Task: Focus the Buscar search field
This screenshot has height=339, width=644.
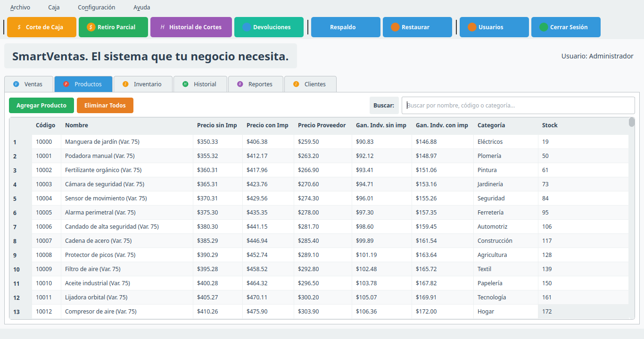Action: click(518, 106)
